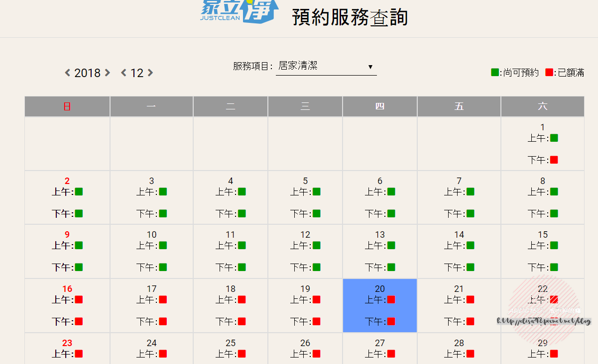This screenshot has width=598, height=364.
Task: Click the 六 Saturday column header
Action: [542, 106]
